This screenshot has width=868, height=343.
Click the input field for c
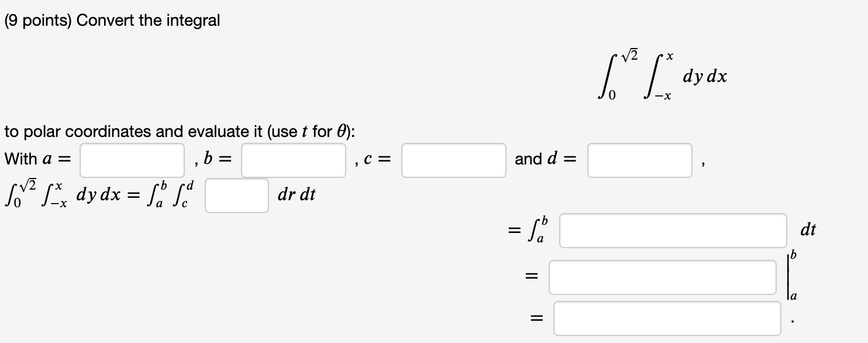453,159
